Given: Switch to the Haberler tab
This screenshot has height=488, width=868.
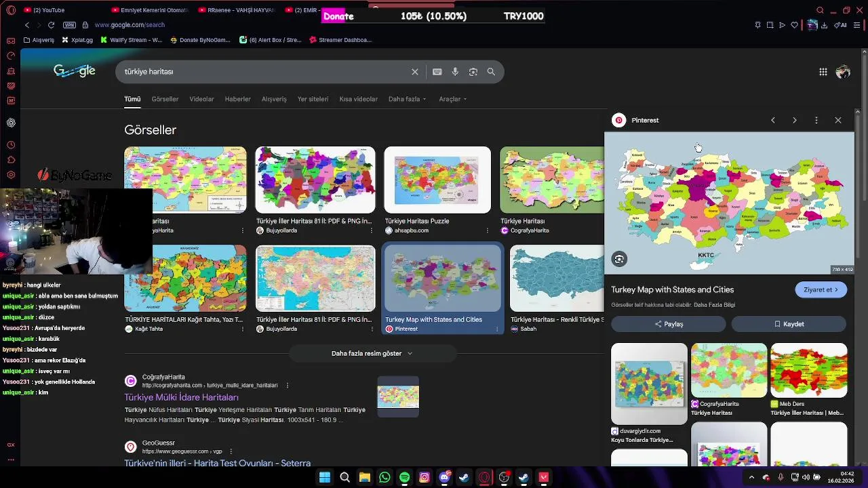Looking at the screenshot, I should point(237,99).
